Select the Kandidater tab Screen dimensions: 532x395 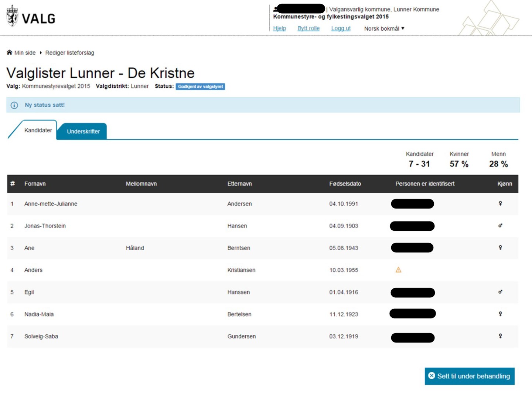tap(38, 130)
